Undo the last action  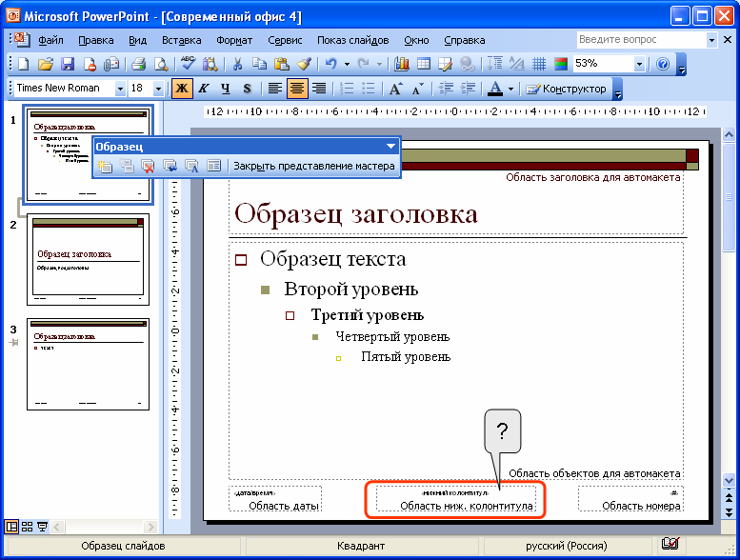[331, 64]
